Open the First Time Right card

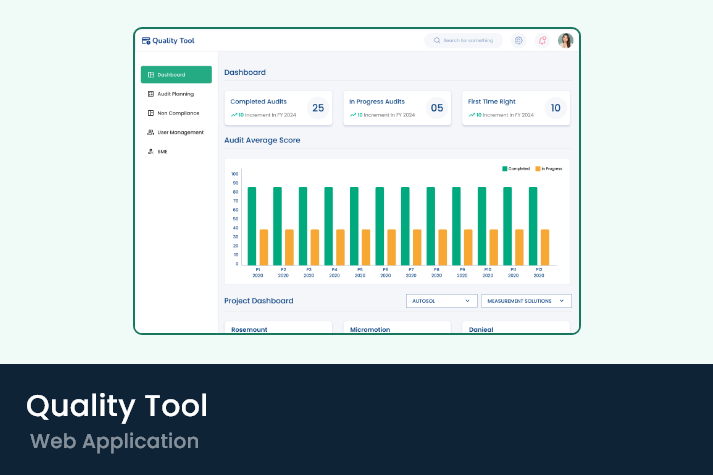(x=515, y=108)
